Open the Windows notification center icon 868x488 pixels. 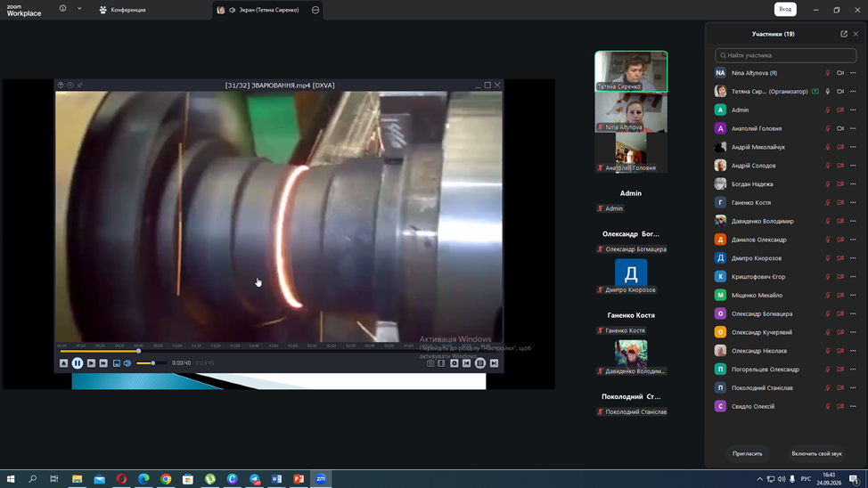click(854, 479)
